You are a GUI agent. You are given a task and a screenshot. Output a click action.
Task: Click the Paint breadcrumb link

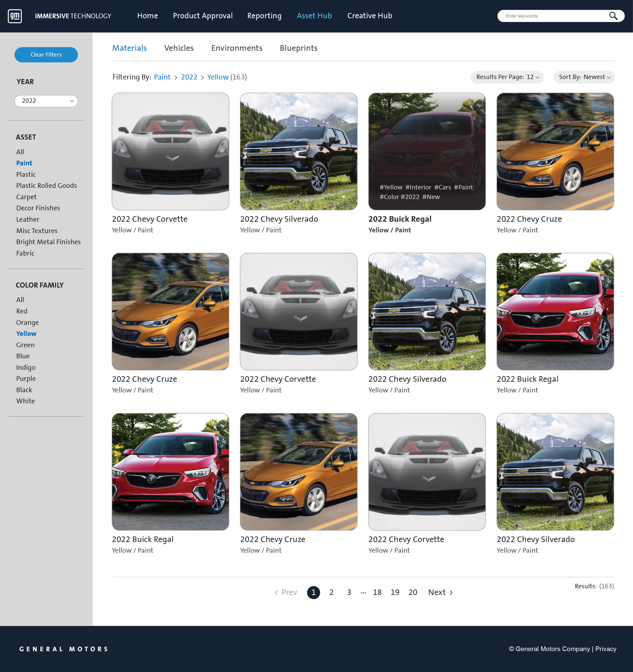click(x=162, y=77)
